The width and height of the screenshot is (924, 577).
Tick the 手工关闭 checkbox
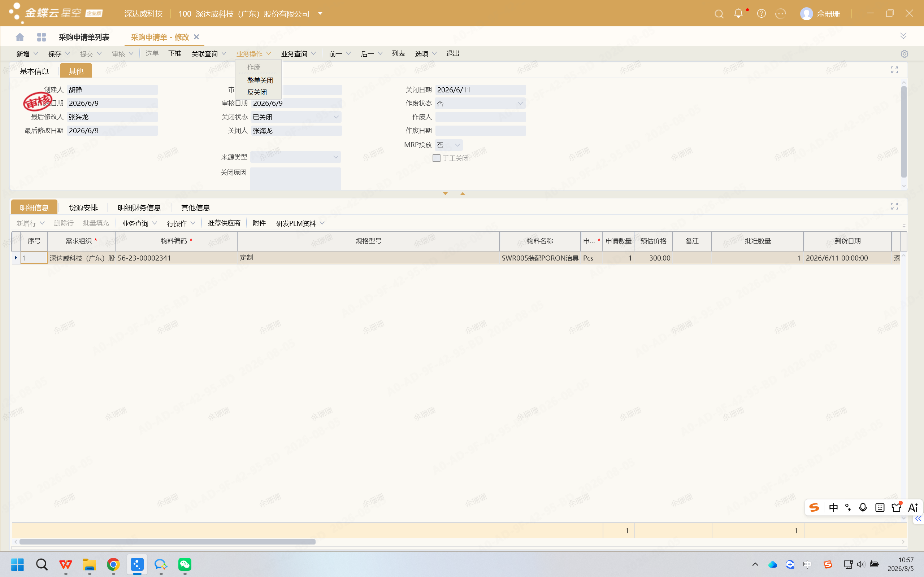pyautogui.click(x=437, y=158)
